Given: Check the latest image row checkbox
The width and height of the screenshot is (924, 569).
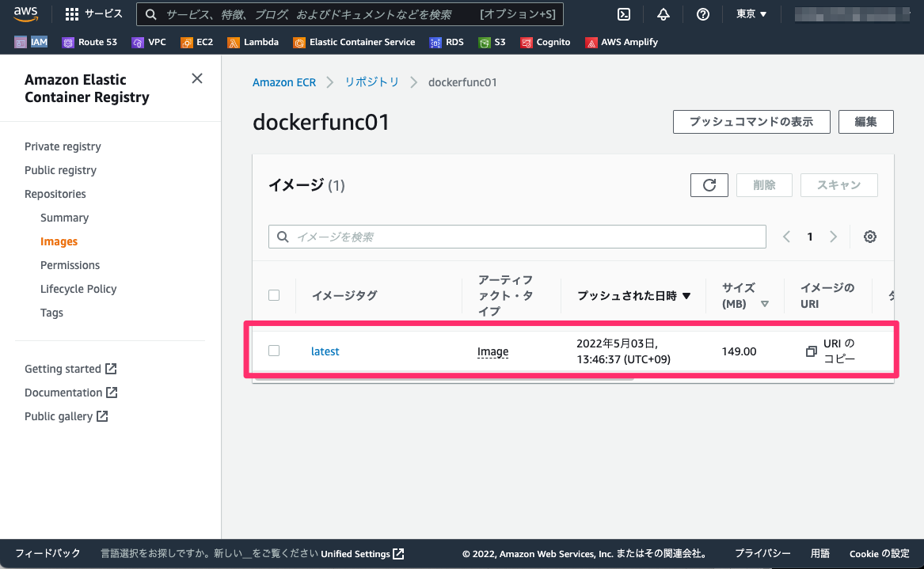Looking at the screenshot, I should 274,351.
